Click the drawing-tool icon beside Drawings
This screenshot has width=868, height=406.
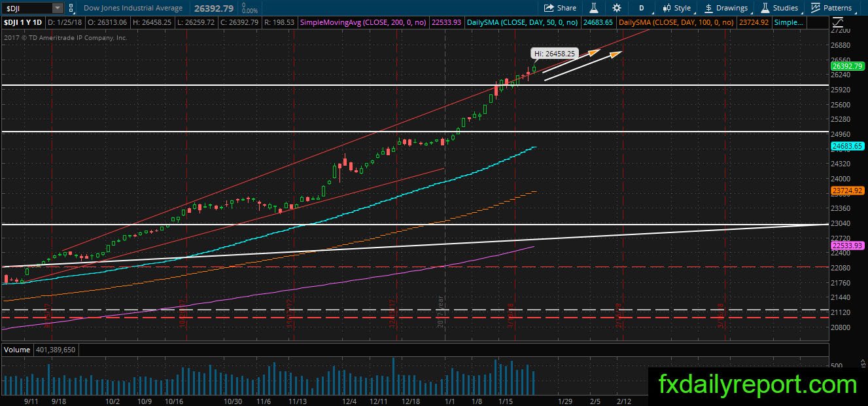(709, 8)
